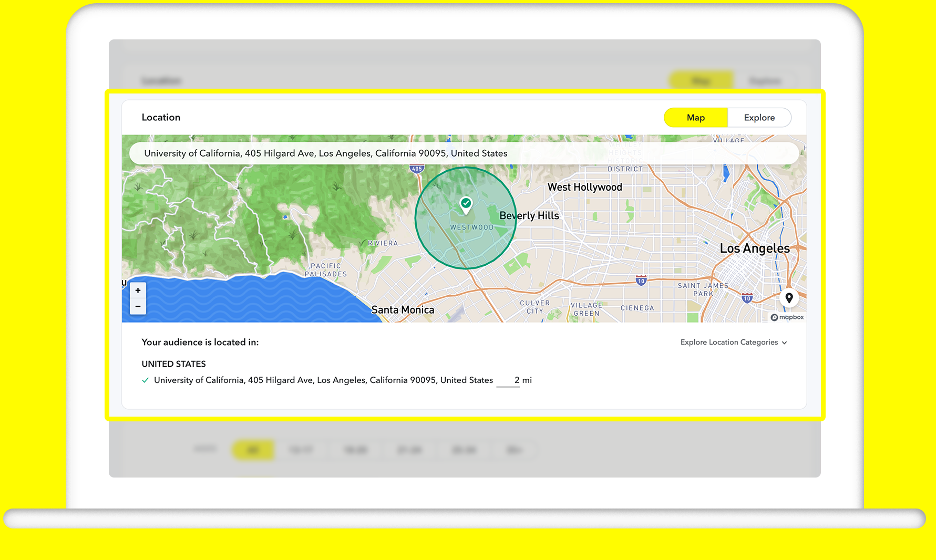Click the Village Green map label
Viewport: 936px width, 560px height.
587,309
